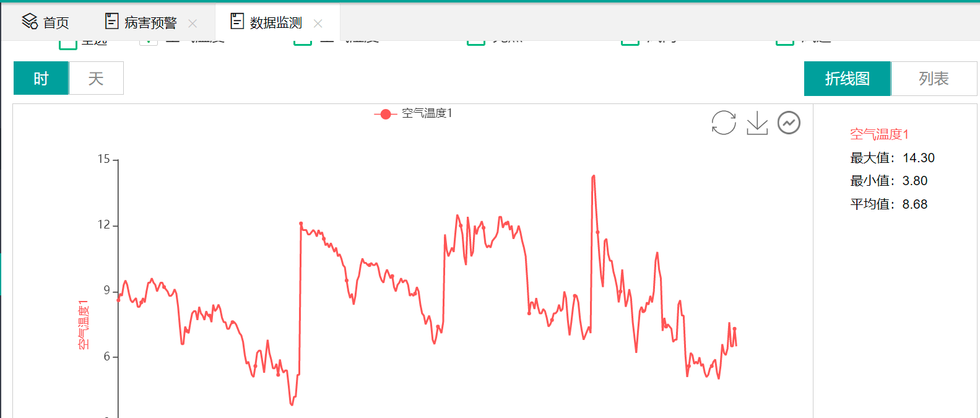
Task: Close the 病害预警 tab
Action: point(193,24)
